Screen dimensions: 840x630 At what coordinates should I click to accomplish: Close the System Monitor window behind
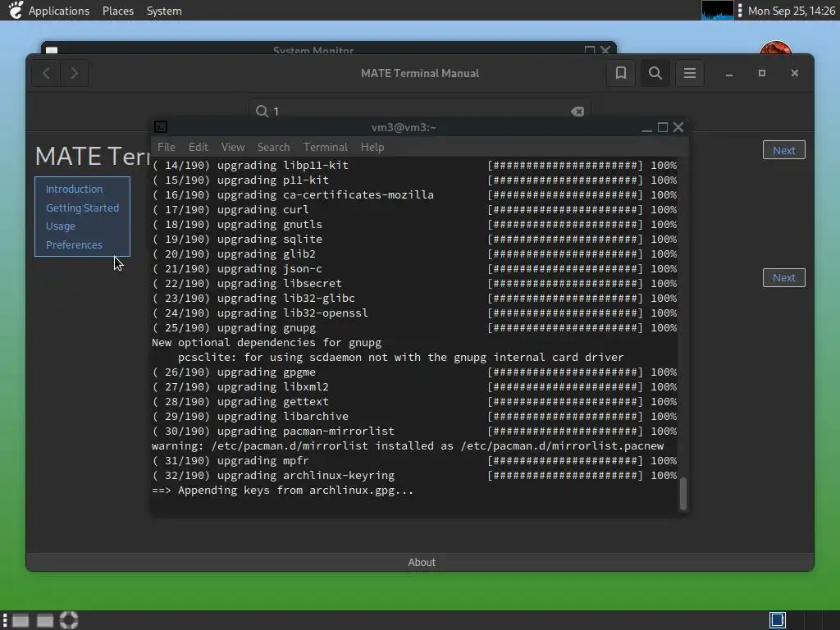(605, 50)
